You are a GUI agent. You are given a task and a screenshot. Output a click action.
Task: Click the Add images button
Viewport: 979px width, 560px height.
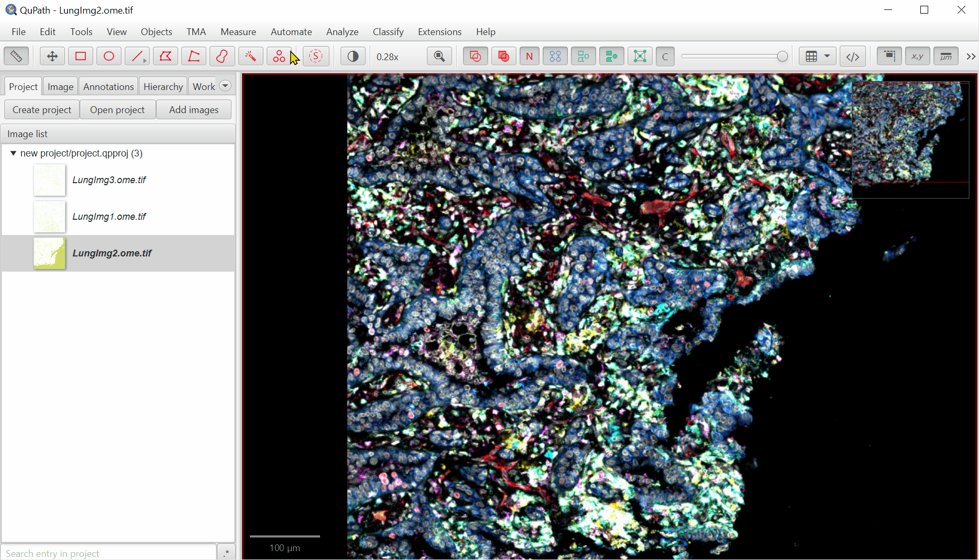point(193,109)
